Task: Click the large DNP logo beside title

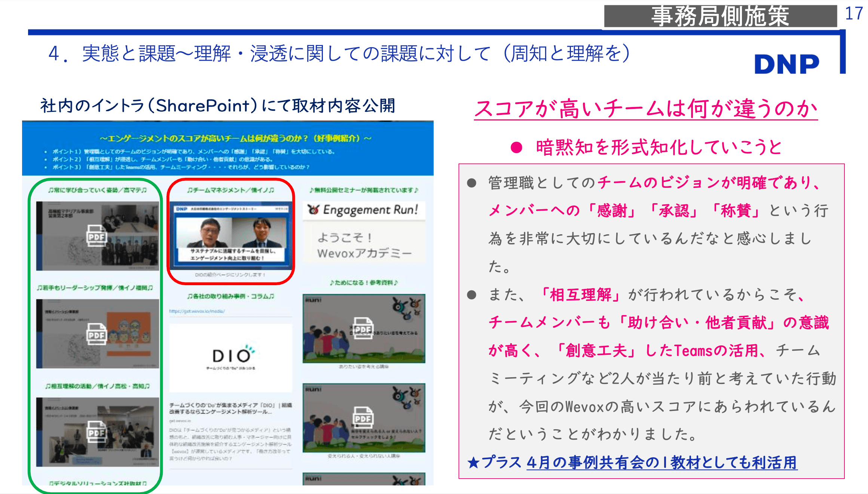Action: (786, 64)
